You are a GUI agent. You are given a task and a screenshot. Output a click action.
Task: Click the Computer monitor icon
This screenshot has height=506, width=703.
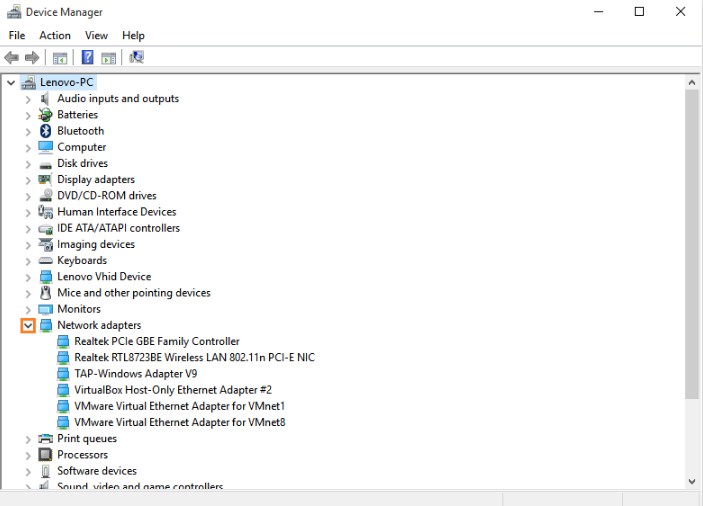tap(45, 147)
